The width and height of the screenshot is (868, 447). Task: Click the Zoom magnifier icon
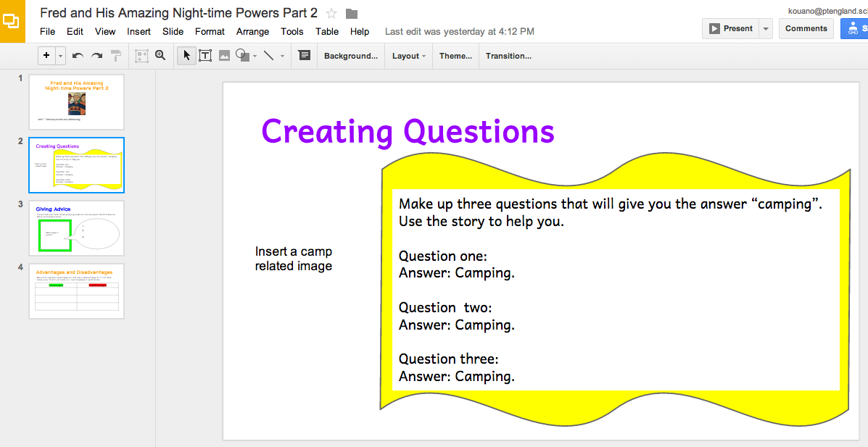(x=160, y=55)
